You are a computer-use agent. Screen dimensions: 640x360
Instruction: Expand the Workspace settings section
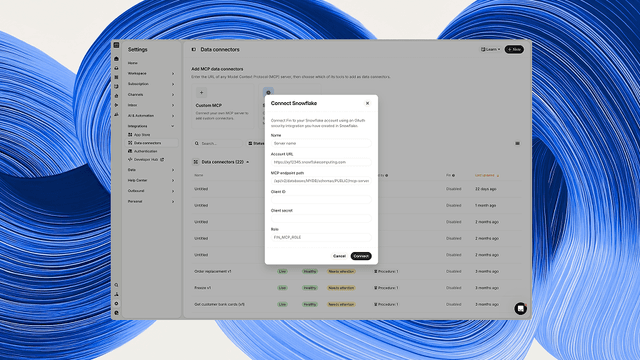(x=151, y=73)
